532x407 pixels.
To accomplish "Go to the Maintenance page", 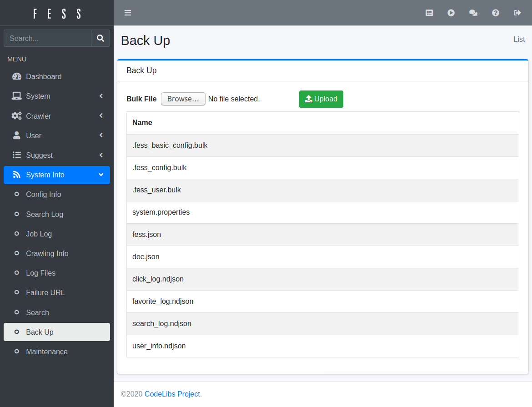I will coord(47,352).
